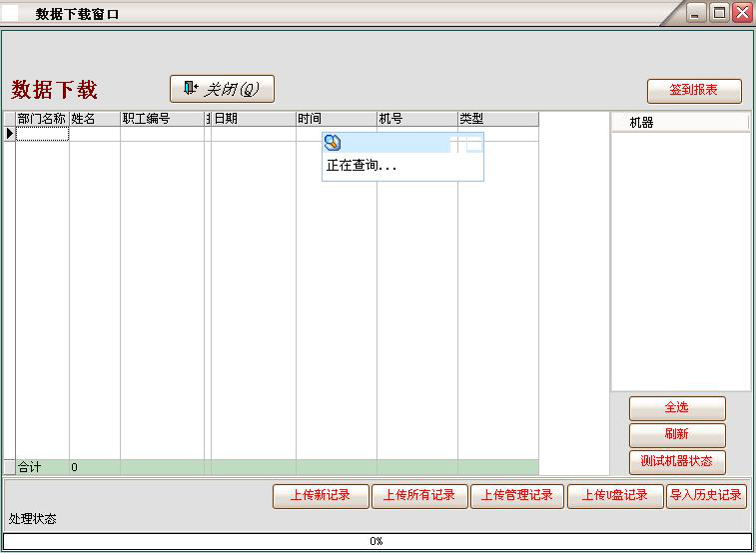Image resolution: width=756 pixels, height=553 pixels.
Task: Click 上传U盘记录 button
Action: [615, 496]
